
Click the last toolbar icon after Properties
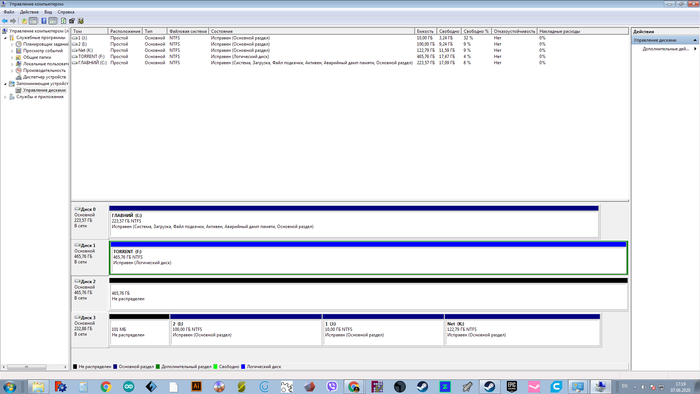pyautogui.click(x=81, y=21)
